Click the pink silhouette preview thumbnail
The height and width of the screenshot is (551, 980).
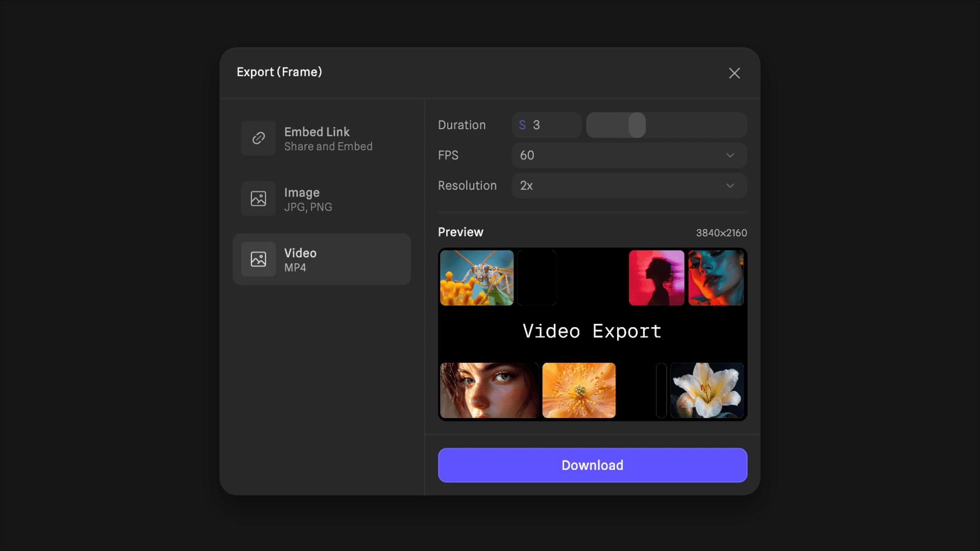point(656,278)
